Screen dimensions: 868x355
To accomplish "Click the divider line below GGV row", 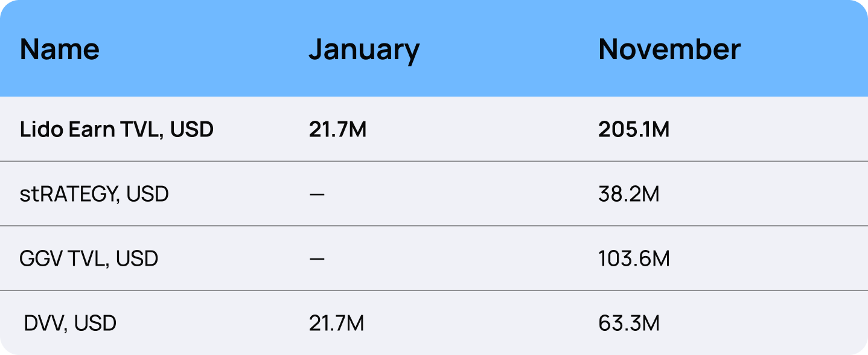I will 434,290.
